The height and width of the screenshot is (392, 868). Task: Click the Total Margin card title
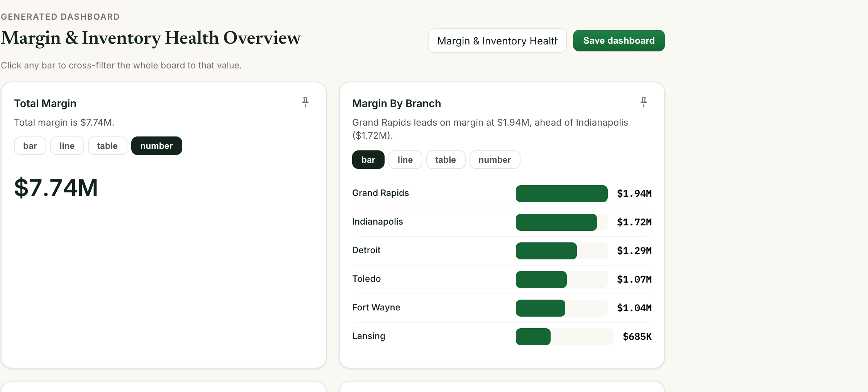[x=45, y=104]
